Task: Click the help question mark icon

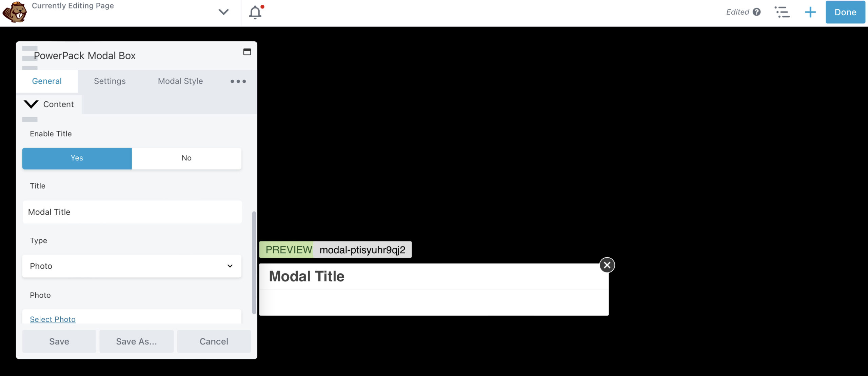Action: (x=755, y=11)
